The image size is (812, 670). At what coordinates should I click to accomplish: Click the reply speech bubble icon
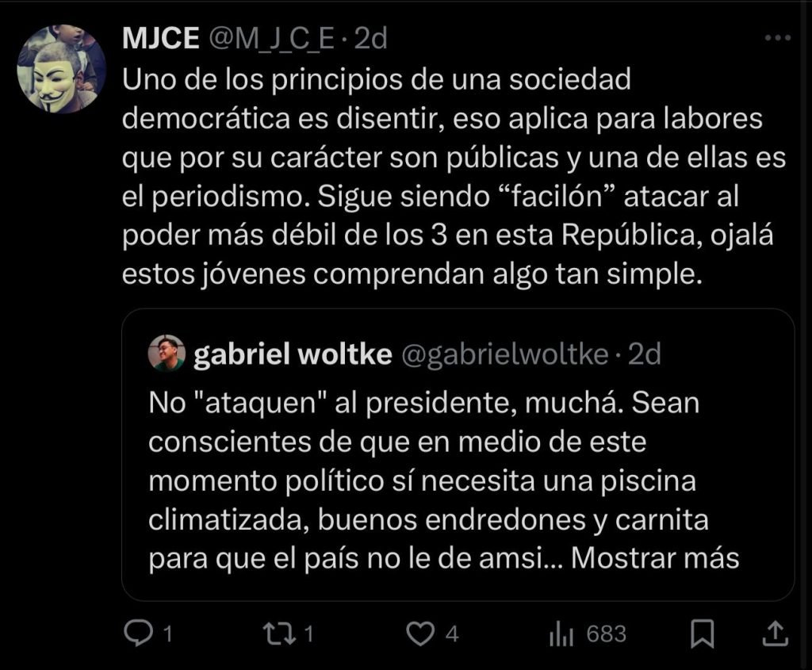[140, 633]
